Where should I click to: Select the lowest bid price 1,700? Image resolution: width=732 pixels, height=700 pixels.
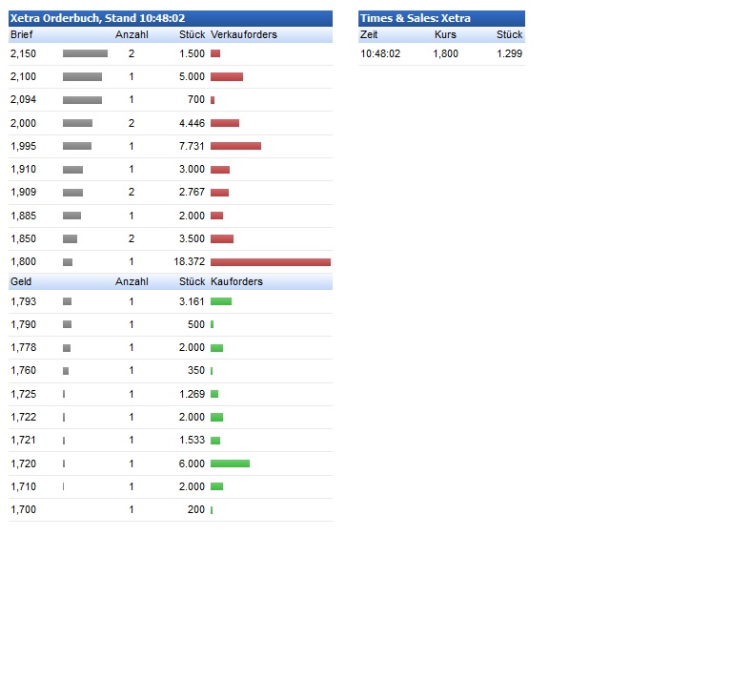coord(23,510)
